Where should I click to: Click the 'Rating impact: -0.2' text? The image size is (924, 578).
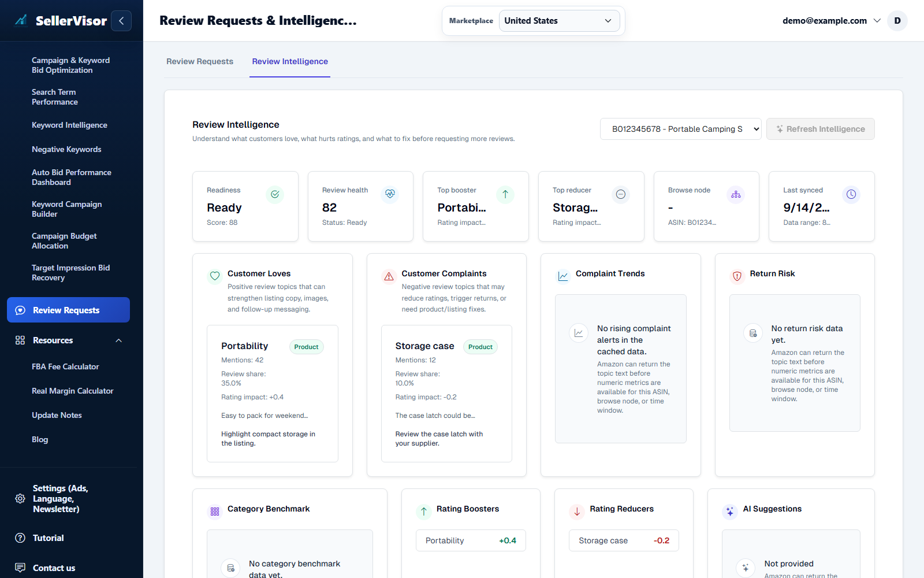(426, 397)
